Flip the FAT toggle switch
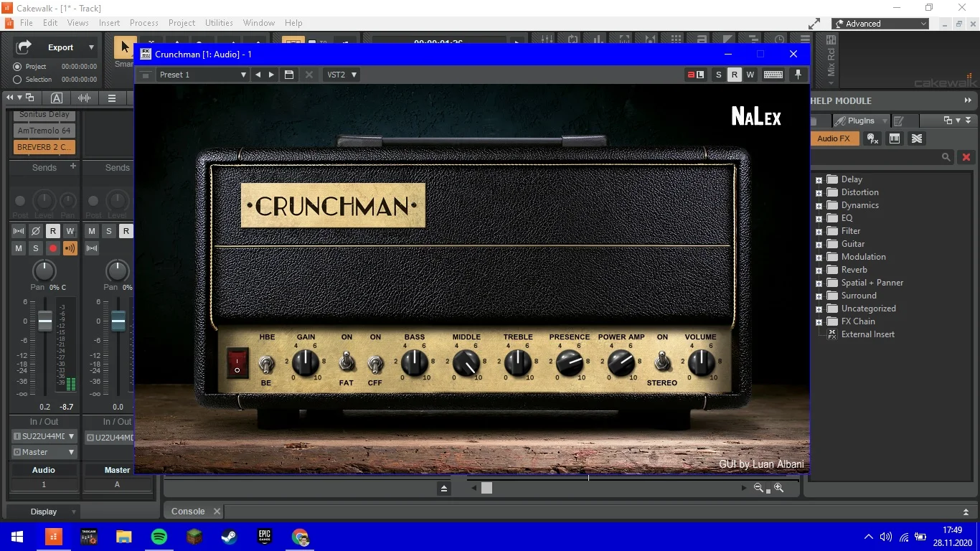 347,361
